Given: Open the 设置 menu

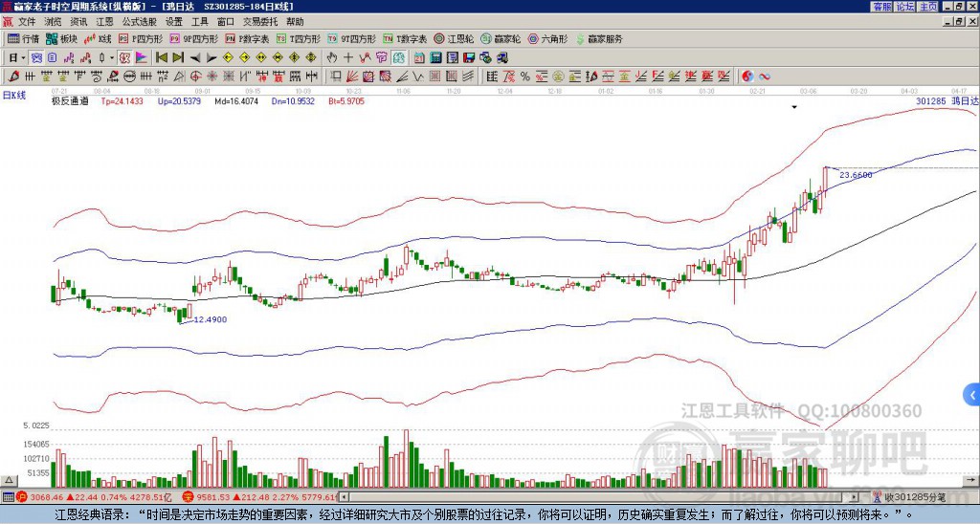Looking at the screenshot, I should pos(174,22).
